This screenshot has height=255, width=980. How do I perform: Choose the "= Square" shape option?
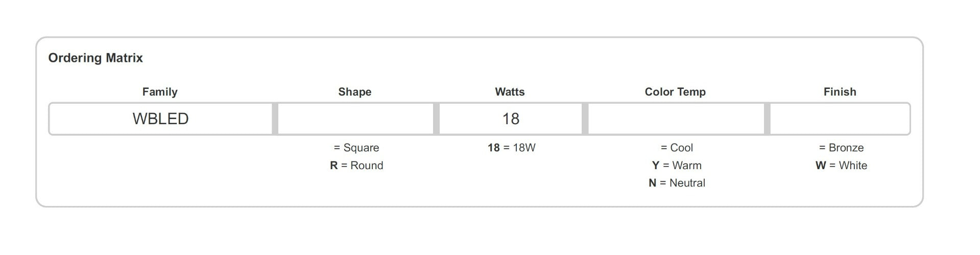pos(356,148)
